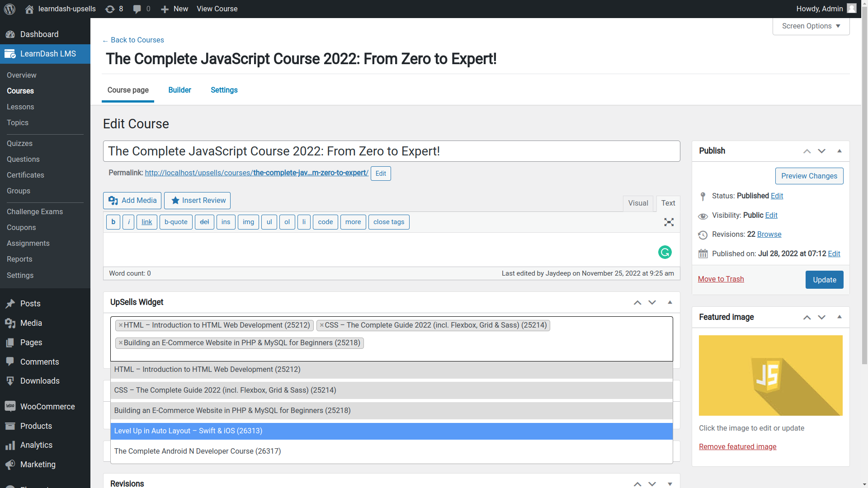Click the Preview Changes button

[x=809, y=176]
